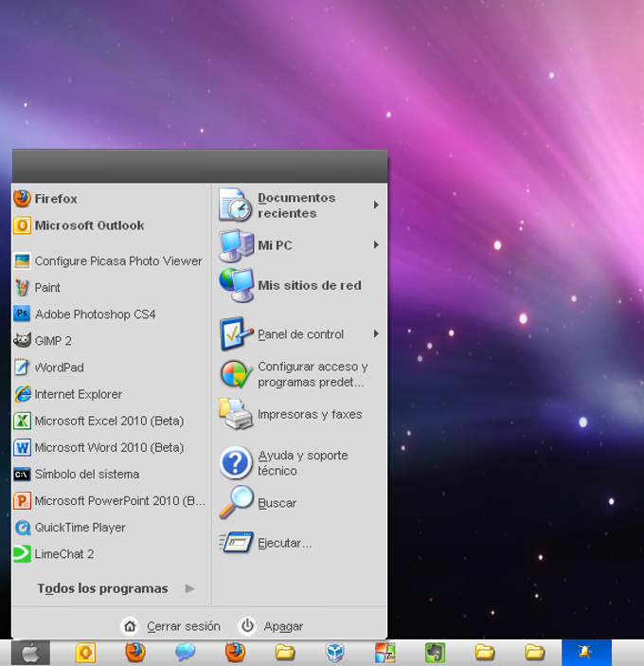Open Símbolo del sistema command prompt
This screenshot has height=666, width=644.
pos(86,475)
